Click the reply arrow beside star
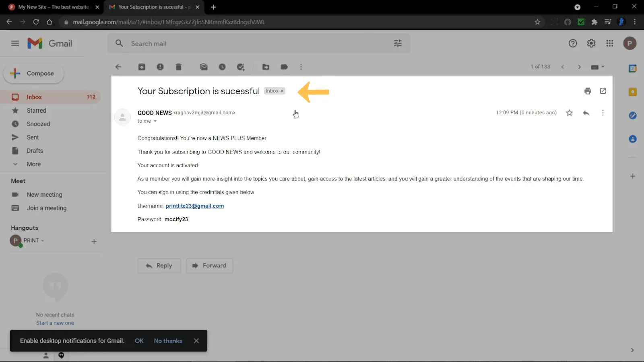Viewport: 644px width, 362px height. pyautogui.click(x=586, y=113)
